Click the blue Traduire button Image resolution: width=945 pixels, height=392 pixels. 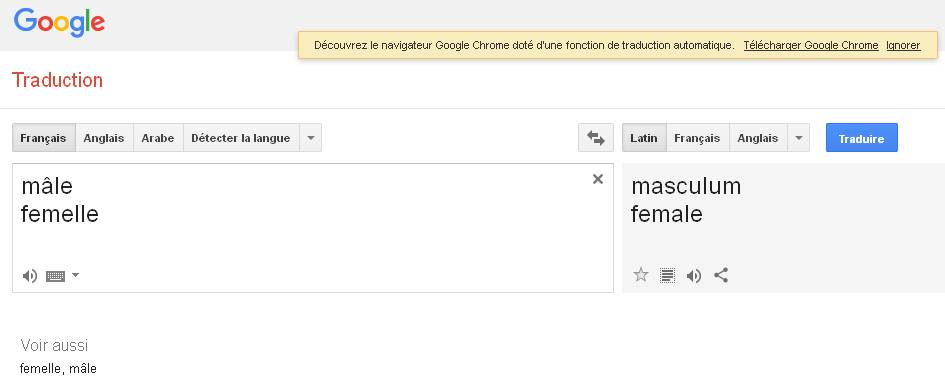pos(862,138)
